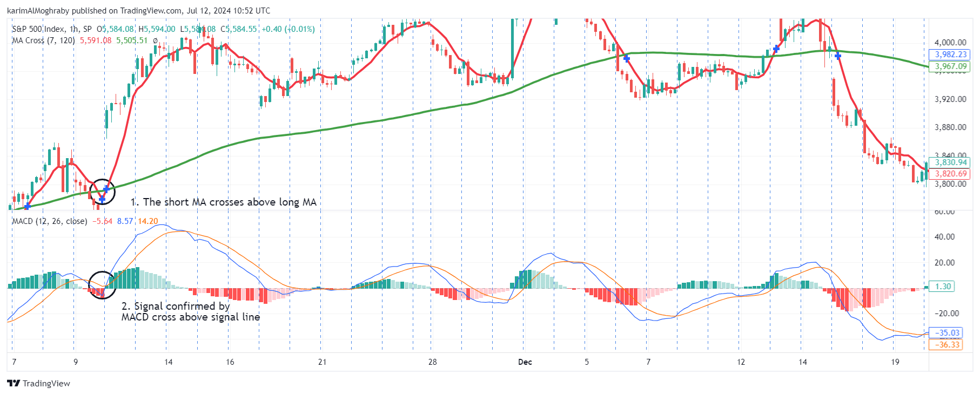Viewport: 980px width, 395px height.
Task: Click the blue −35.03 MACD axis tag
Action: tap(947, 333)
